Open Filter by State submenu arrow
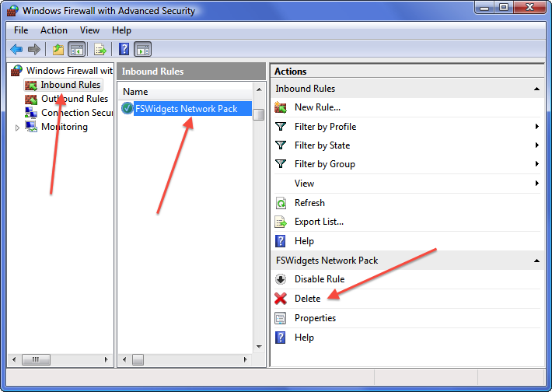This screenshot has width=552, height=392. pyautogui.click(x=537, y=145)
